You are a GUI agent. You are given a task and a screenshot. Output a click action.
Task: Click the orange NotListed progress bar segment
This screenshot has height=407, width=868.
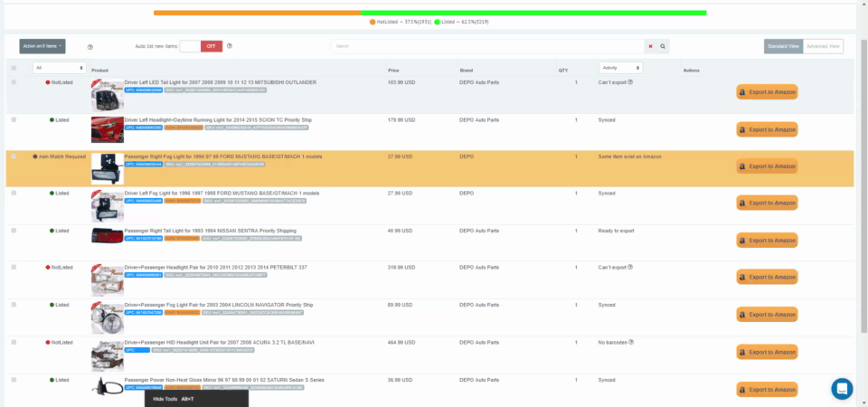[258, 13]
